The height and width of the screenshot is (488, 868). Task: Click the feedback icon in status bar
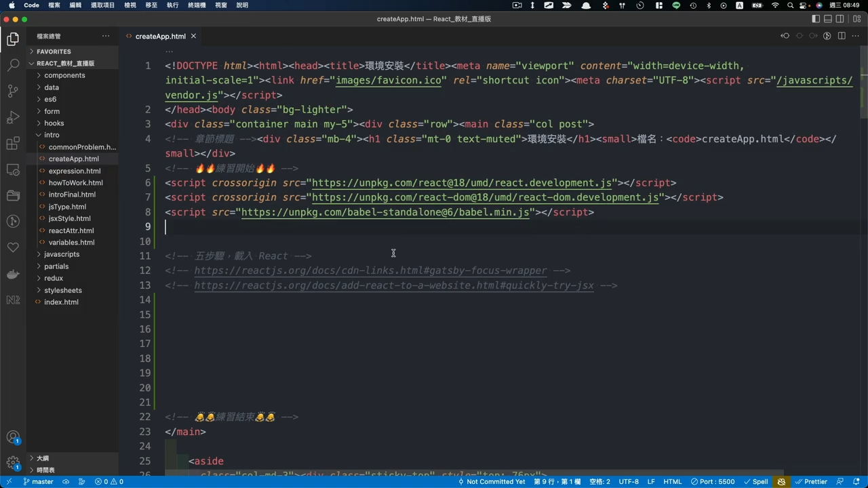coord(838,482)
